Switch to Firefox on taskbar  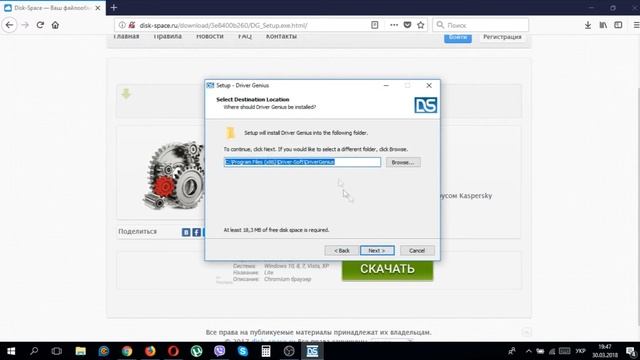(150, 351)
